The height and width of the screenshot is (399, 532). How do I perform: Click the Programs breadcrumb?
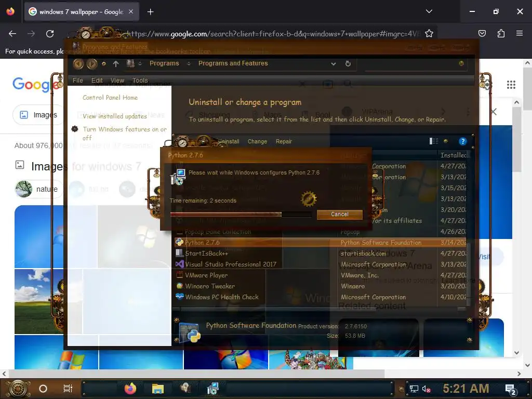pos(164,63)
